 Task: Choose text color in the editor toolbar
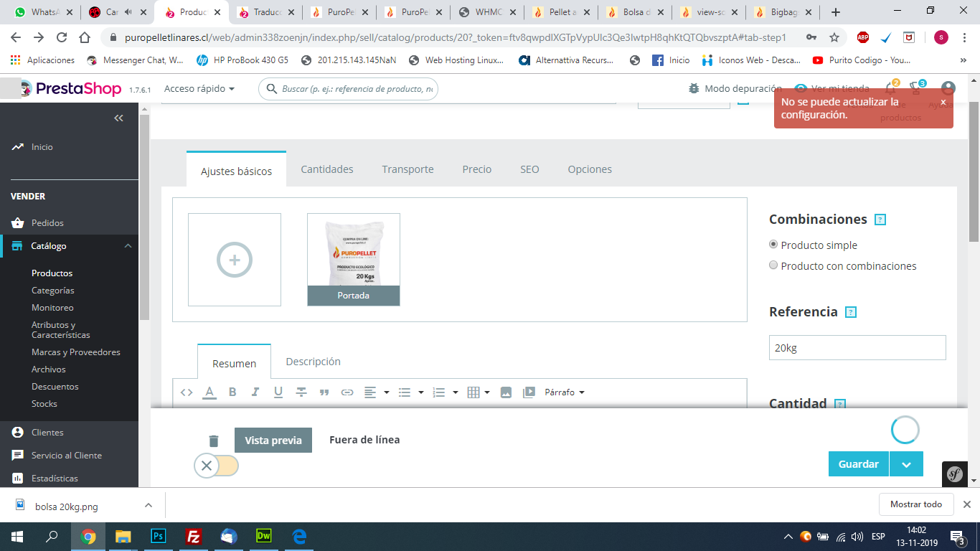click(209, 392)
